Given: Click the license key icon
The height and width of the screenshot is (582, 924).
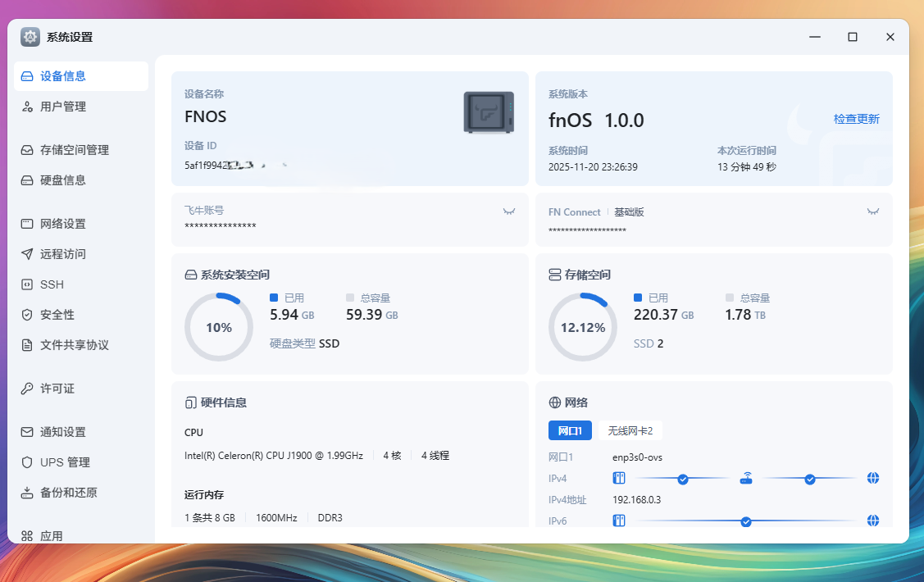Looking at the screenshot, I should tap(27, 389).
